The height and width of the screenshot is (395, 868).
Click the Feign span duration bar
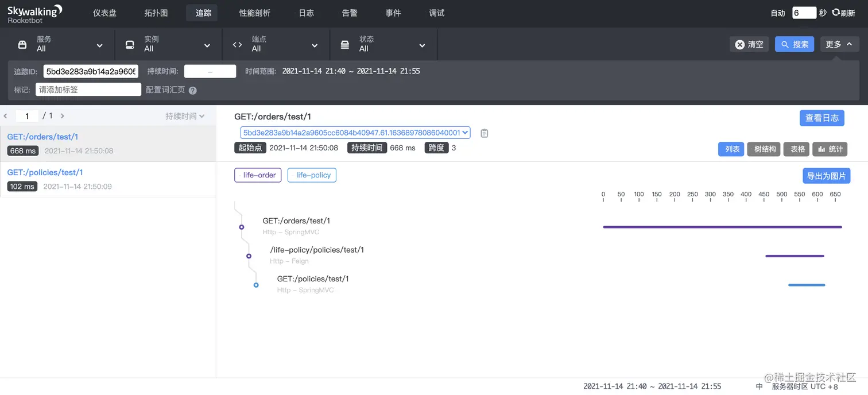pyautogui.click(x=795, y=256)
